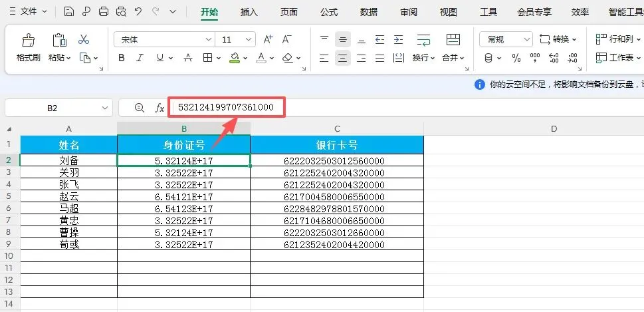Click the Print icon
644x312 pixels.
(104, 11)
